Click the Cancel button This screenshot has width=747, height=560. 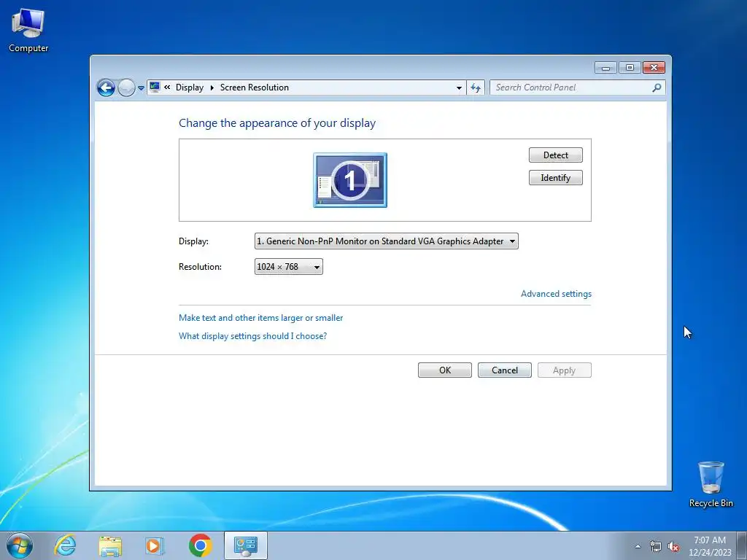tap(505, 370)
